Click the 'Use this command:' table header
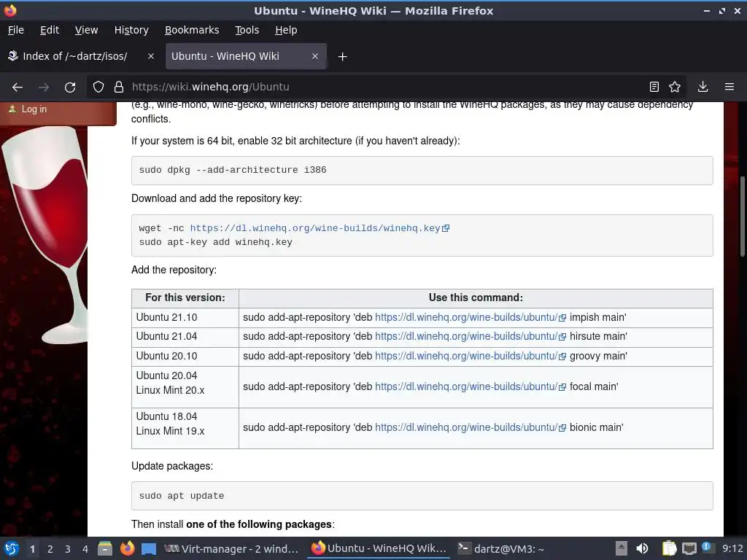 (x=476, y=298)
